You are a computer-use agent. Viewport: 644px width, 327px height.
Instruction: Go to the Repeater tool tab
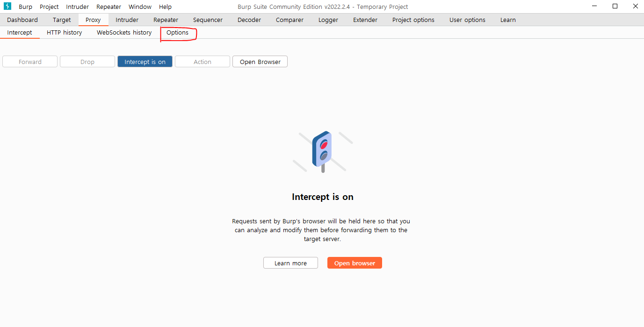[x=166, y=20]
